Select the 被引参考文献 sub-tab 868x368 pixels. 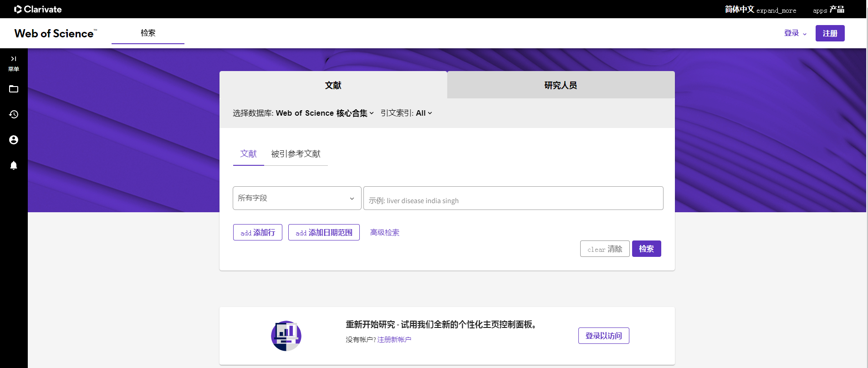(296, 154)
